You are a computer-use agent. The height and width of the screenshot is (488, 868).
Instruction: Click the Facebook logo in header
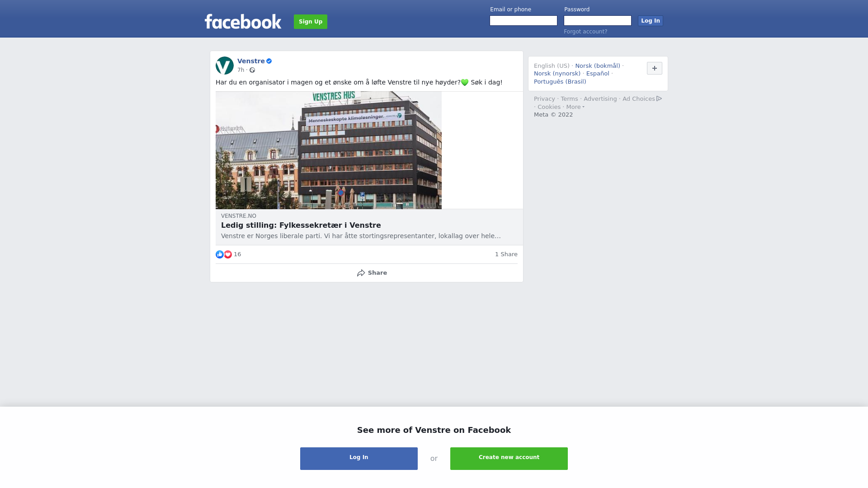coord(243,21)
